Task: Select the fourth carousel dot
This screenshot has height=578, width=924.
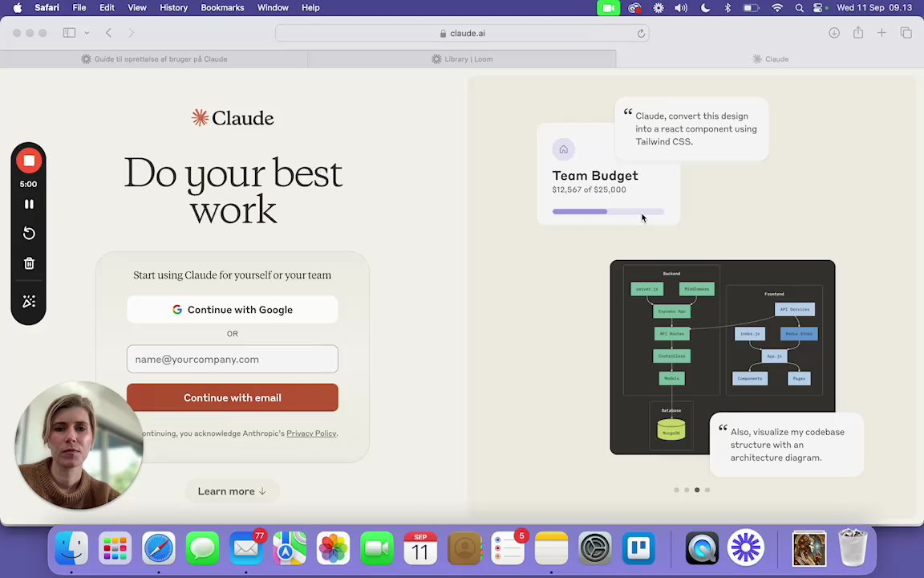Action: coord(707,490)
